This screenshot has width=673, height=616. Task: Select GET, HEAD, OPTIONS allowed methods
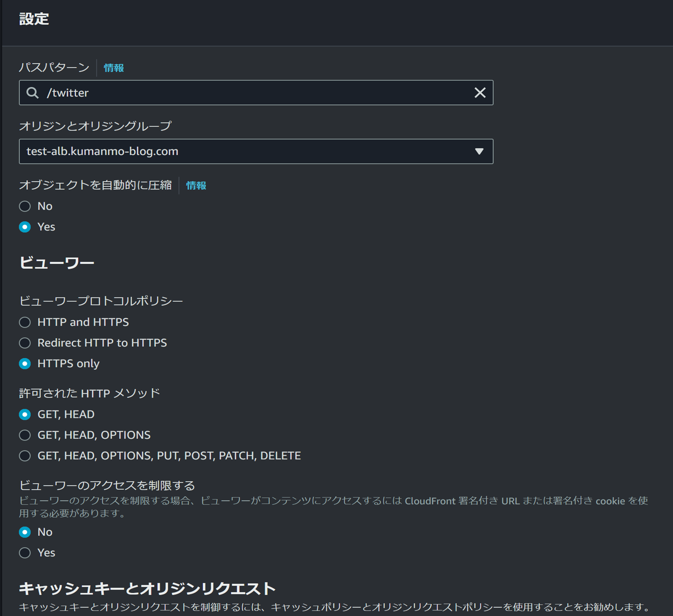point(25,435)
